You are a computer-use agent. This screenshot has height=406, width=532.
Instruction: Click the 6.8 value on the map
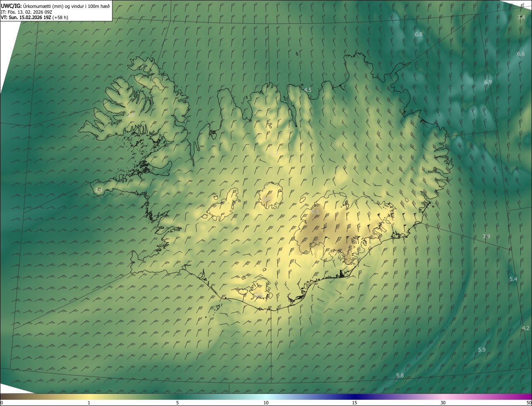click(419, 34)
